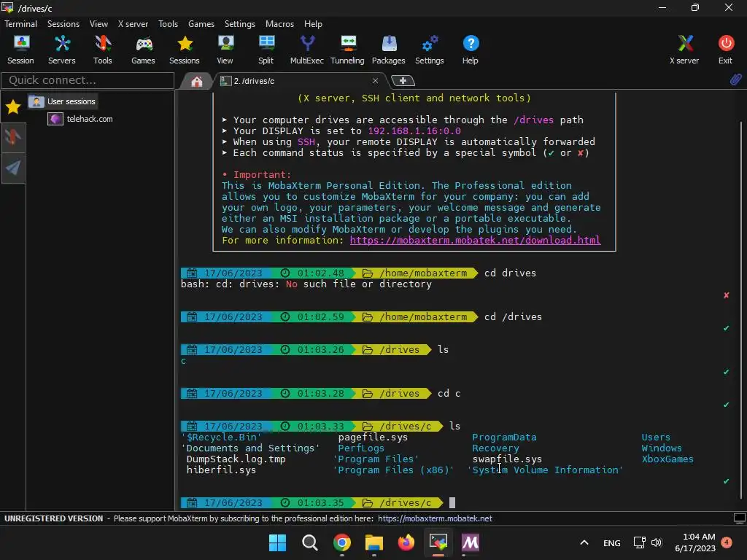This screenshot has height=560, width=747.
Task: Open the Sessions star toolbar icon
Action: point(185,50)
